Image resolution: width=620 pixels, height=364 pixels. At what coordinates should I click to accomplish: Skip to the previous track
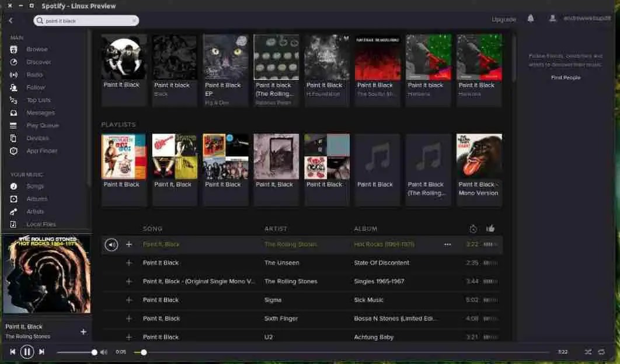click(13, 352)
